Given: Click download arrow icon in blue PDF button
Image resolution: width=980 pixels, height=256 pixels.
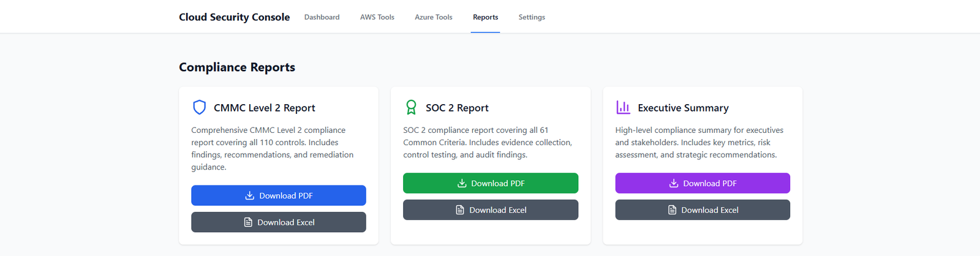Looking at the screenshot, I should 249,196.
